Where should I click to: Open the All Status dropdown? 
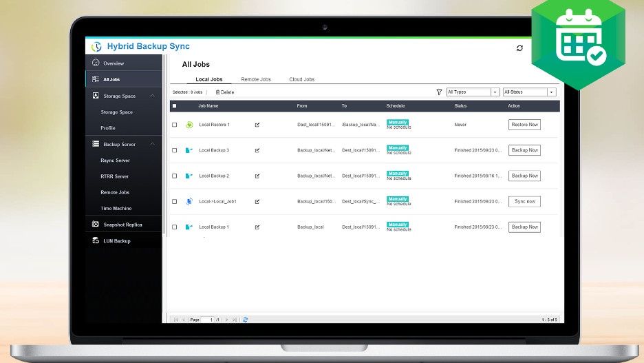click(530, 92)
